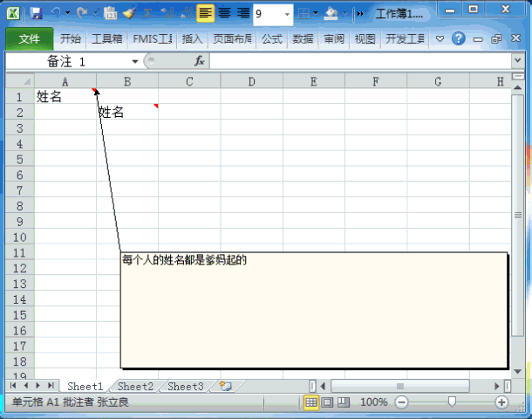
Task: Expand the Name Box dropdown
Action: 135,61
